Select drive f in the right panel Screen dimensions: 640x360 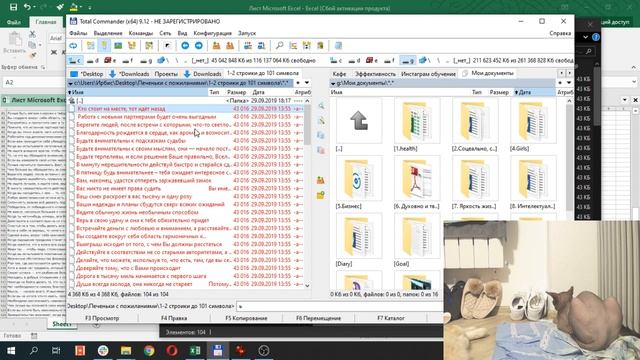coord(389,60)
